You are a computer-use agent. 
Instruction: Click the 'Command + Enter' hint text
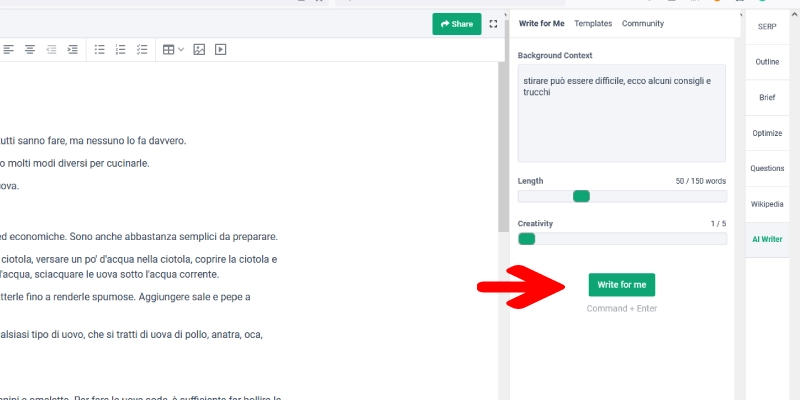pyautogui.click(x=621, y=308)
